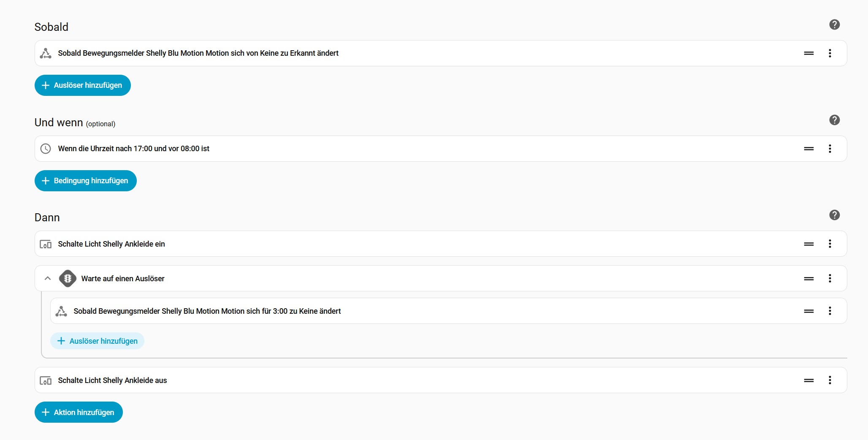
Task: Click the top Auslöser hinzufügen button
Action: tap(83, 85)
